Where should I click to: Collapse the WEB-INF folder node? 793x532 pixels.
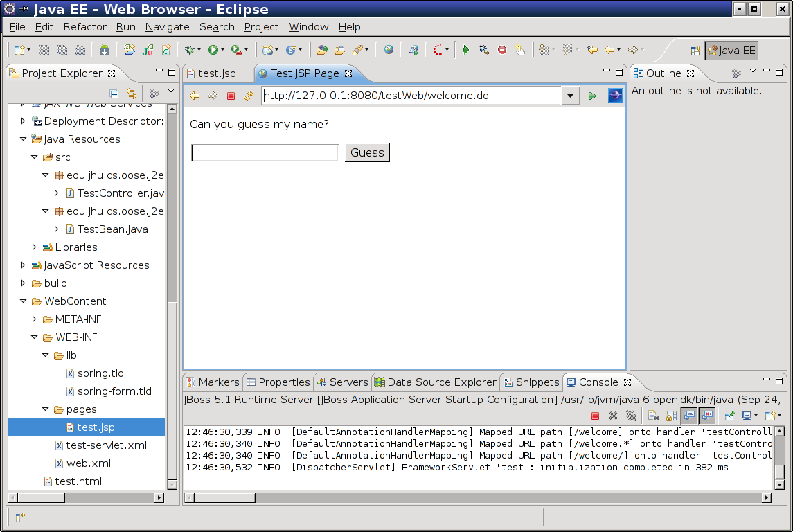(x=34, y=337)
